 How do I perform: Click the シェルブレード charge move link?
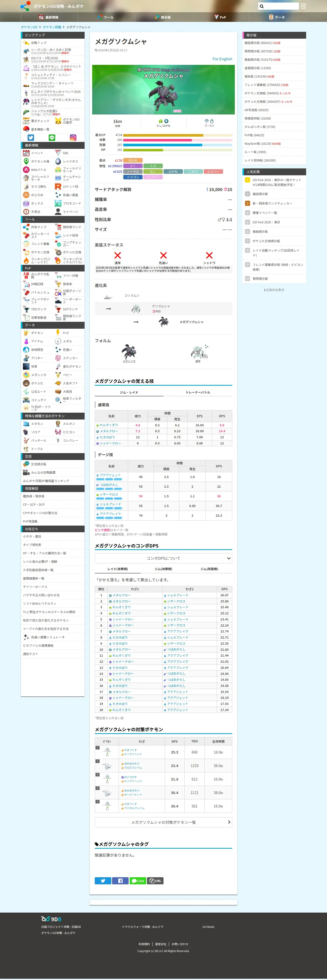(110, 505)
